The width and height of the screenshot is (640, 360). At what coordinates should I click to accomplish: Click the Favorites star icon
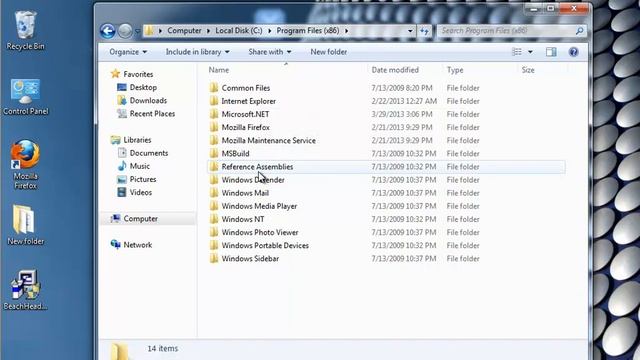pos(116,74)
